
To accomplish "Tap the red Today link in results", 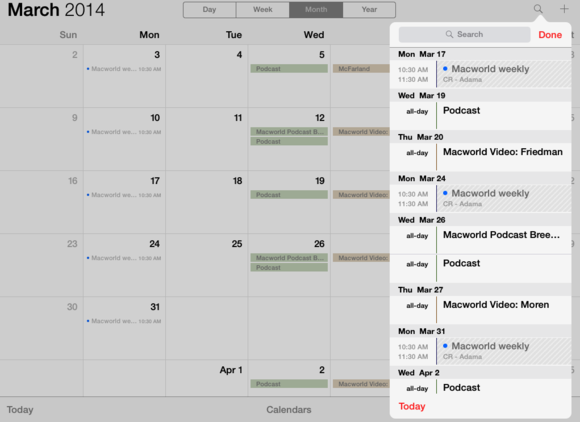I will click(412, 406).
